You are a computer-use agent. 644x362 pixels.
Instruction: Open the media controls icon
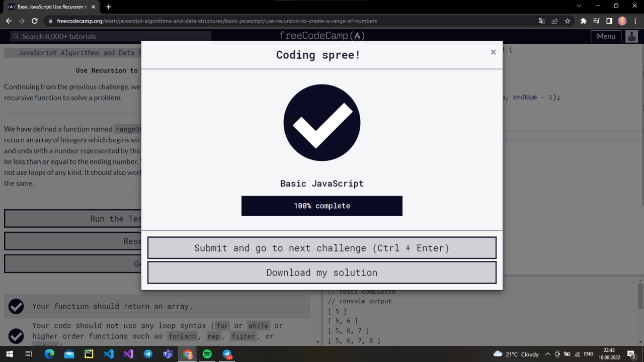coord(596,21)
